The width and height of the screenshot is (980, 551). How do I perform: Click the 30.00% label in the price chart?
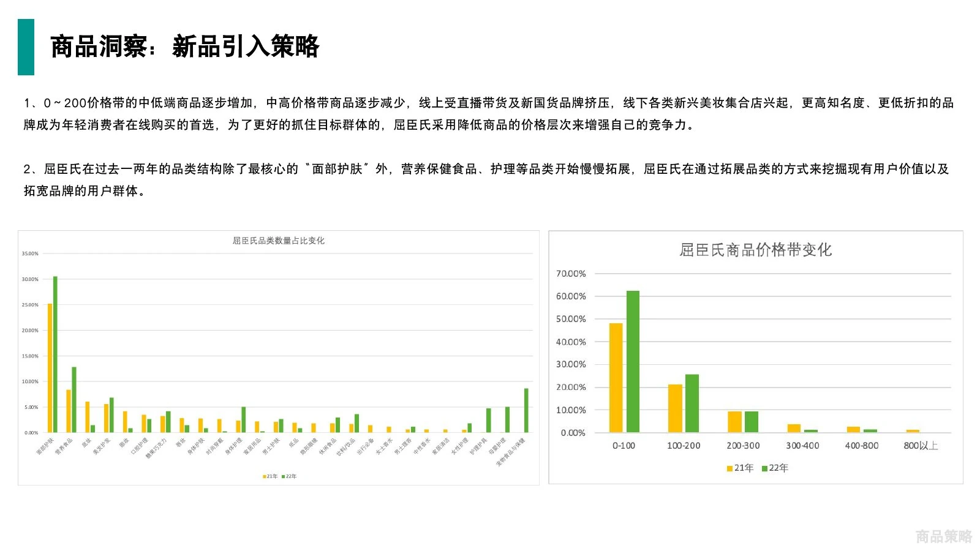click(571, 364)
